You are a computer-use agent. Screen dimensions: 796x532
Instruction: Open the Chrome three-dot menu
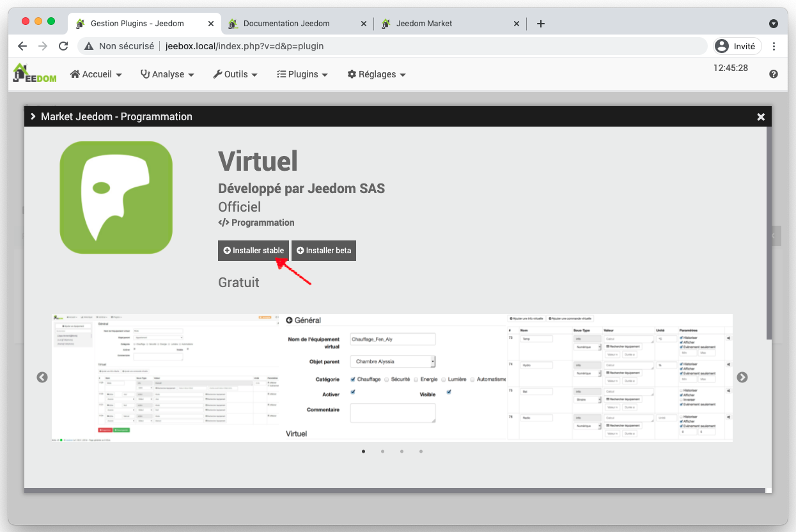pos(774,46)
